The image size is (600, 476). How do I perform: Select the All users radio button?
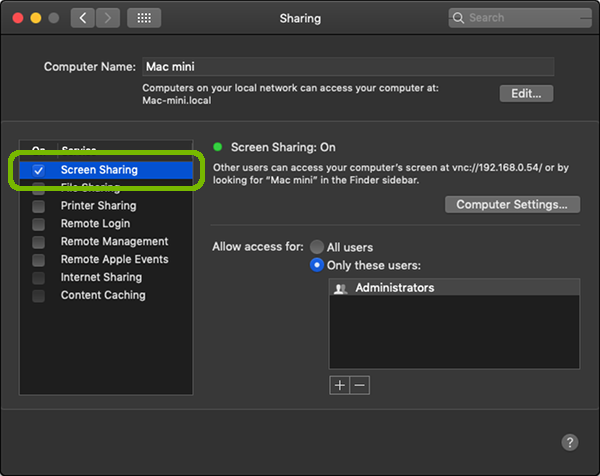[317, 247]
